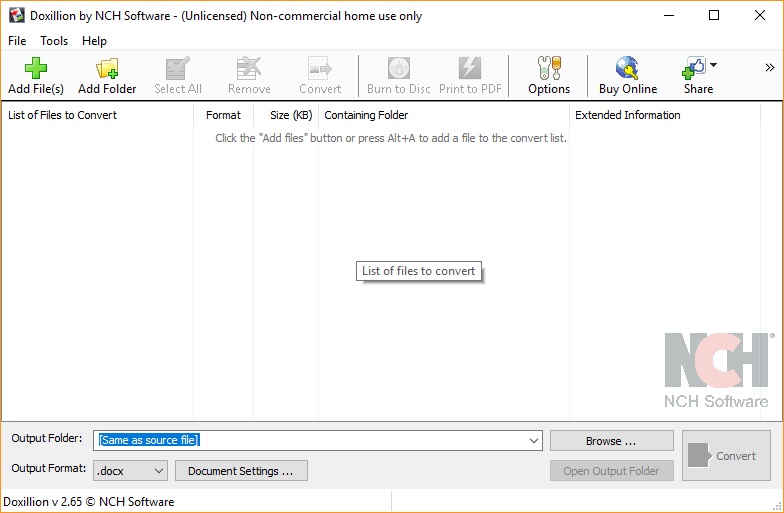This screenshot has width=784, height=513.
Task: Close the Doxillion window
Action: click(x=760, y=16)
